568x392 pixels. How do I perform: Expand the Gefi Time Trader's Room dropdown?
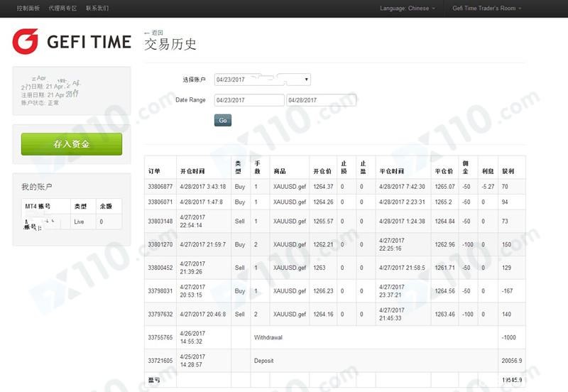click(487, 8)
